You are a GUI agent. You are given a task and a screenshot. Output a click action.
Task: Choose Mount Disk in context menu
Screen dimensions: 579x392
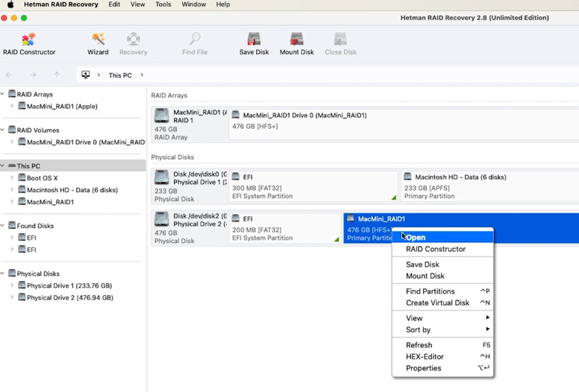click(442, 276)
